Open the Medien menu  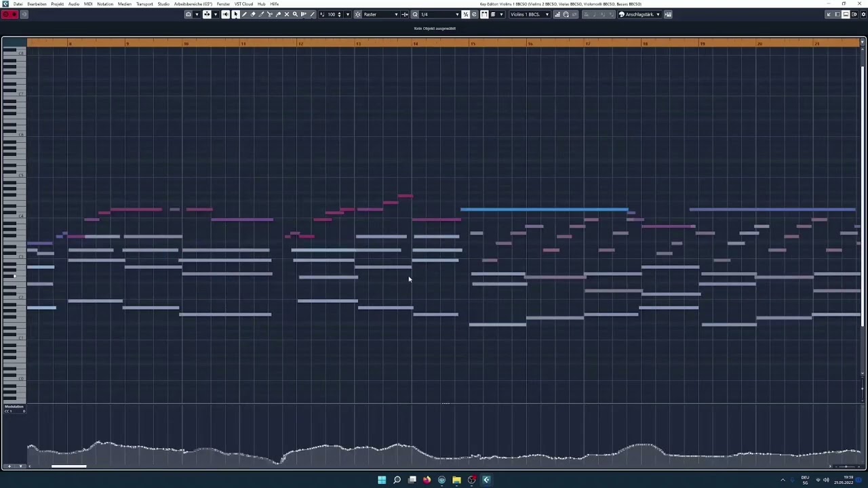(x=125, y=4)
